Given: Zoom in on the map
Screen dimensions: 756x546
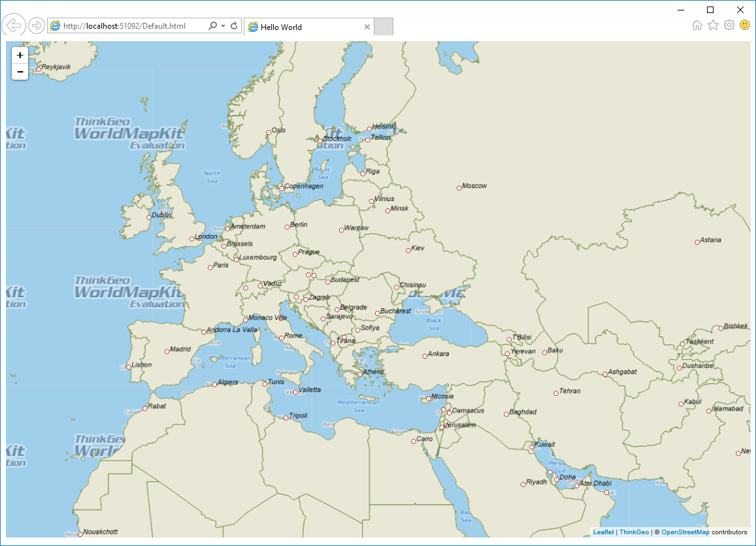Looking at the screenshot, I should tap(20, 56).
